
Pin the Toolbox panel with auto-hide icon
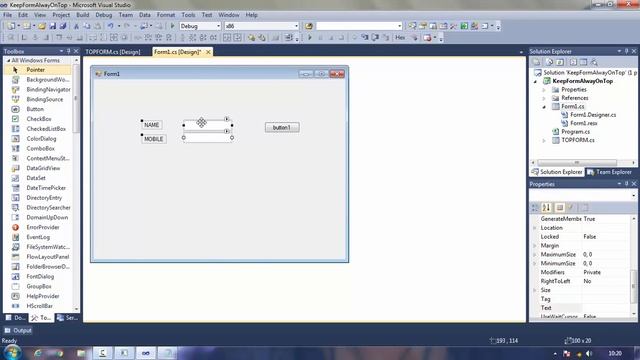(x=69, y=51)
